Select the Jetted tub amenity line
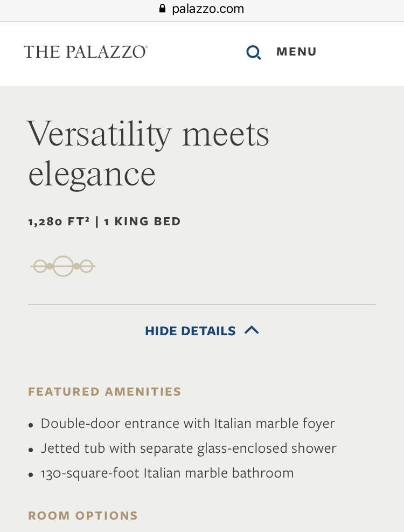This screenshot has width=404, height=532. tap(189, 448)
